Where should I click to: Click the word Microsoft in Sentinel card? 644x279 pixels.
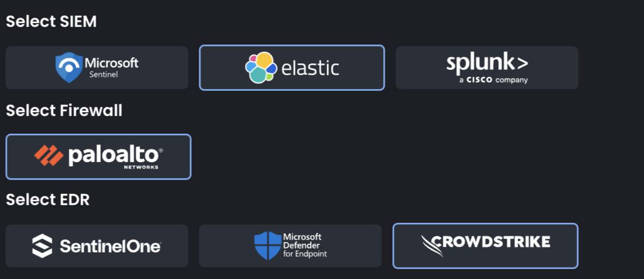coord(112,62)
